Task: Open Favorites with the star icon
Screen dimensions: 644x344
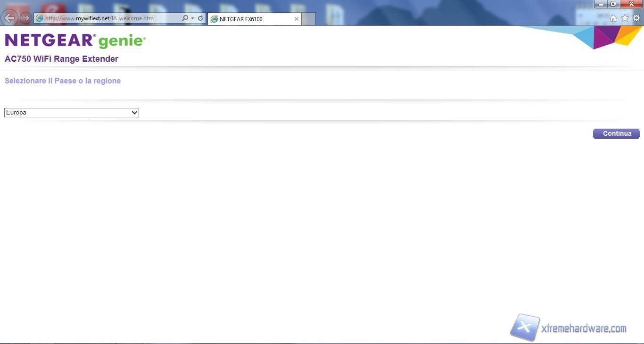Action: [x=625, y=18]
